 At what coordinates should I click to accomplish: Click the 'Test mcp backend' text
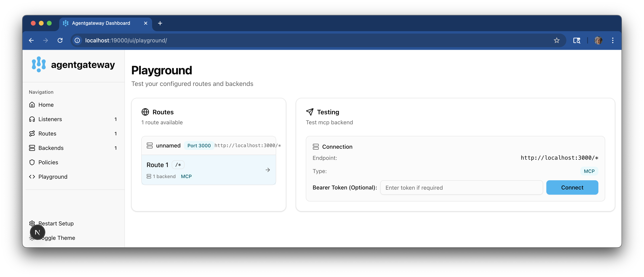click(329, 122)
